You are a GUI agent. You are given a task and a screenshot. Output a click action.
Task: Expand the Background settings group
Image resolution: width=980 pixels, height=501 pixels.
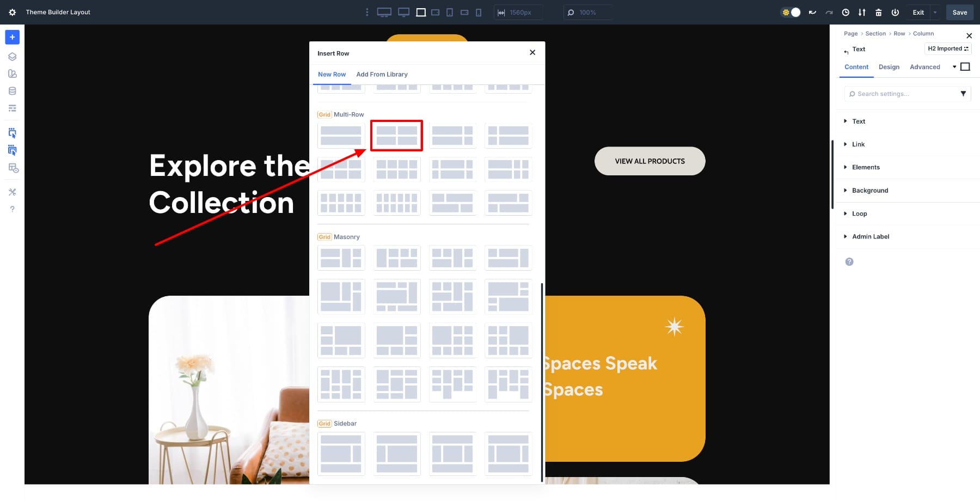[x=869, y=191]
